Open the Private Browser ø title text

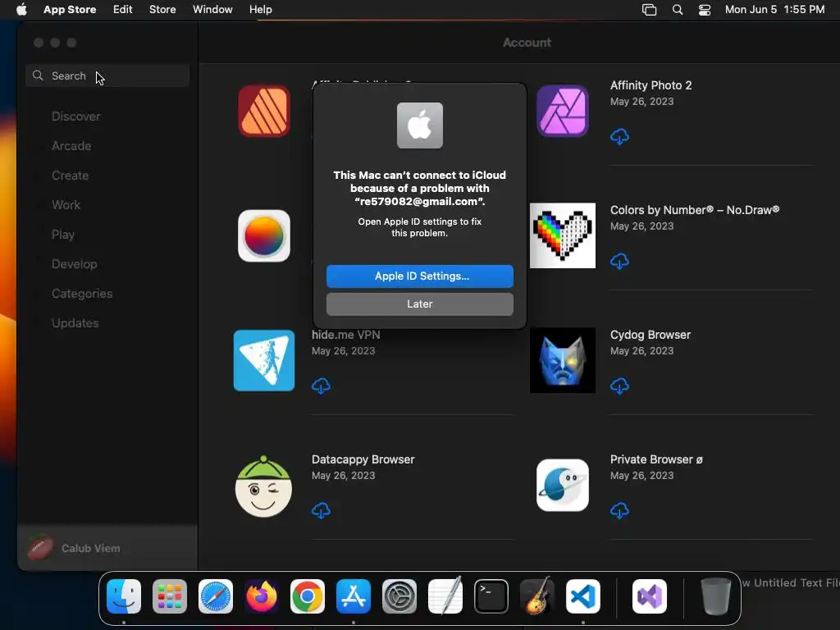656,459
